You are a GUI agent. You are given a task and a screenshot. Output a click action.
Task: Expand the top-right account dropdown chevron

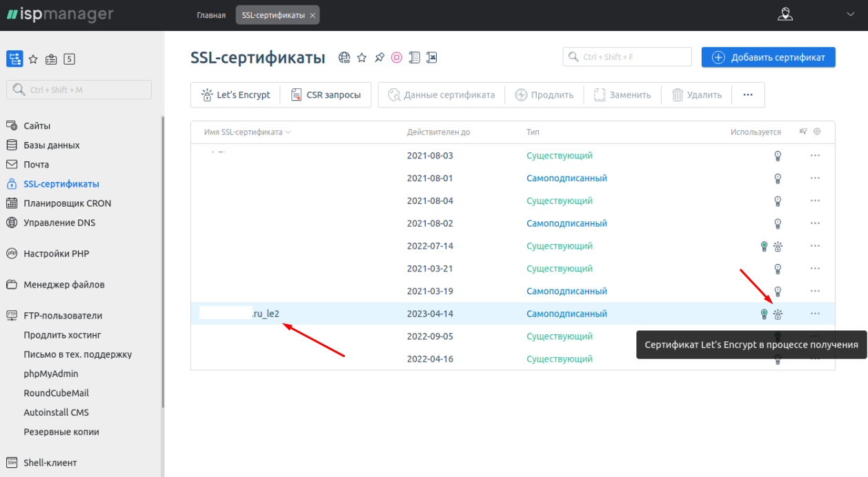coord(850,14)
